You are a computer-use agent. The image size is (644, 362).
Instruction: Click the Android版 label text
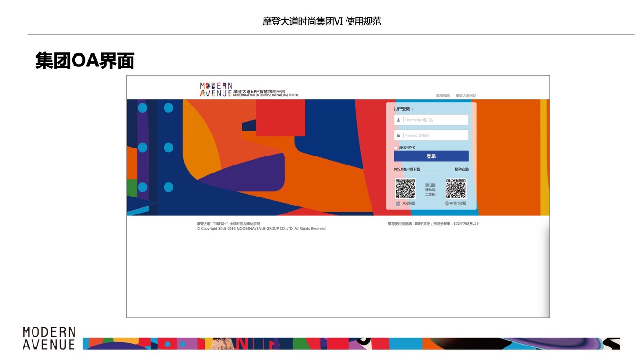[x=458, y=203]
